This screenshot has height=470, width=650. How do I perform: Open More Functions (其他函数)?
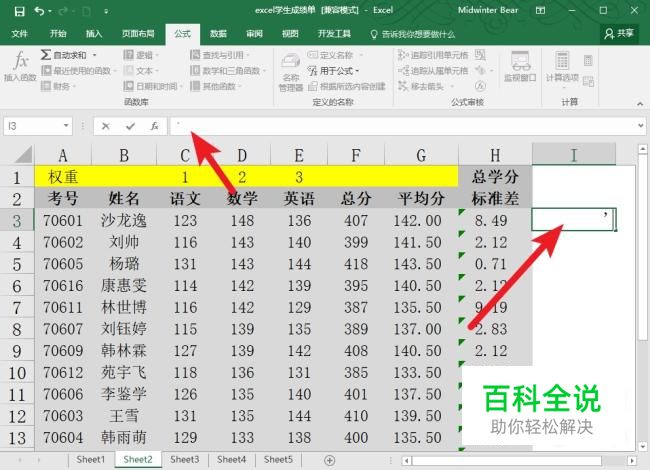(216, 86)
